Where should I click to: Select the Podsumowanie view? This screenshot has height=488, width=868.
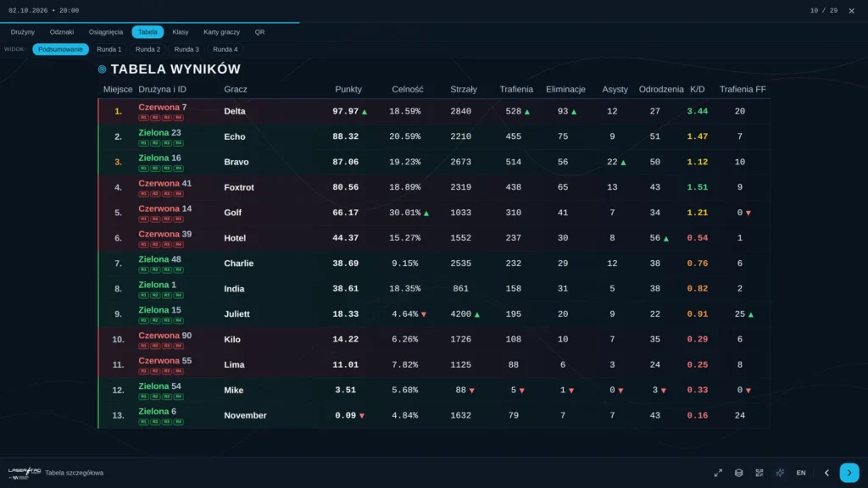tap(60, 49)
